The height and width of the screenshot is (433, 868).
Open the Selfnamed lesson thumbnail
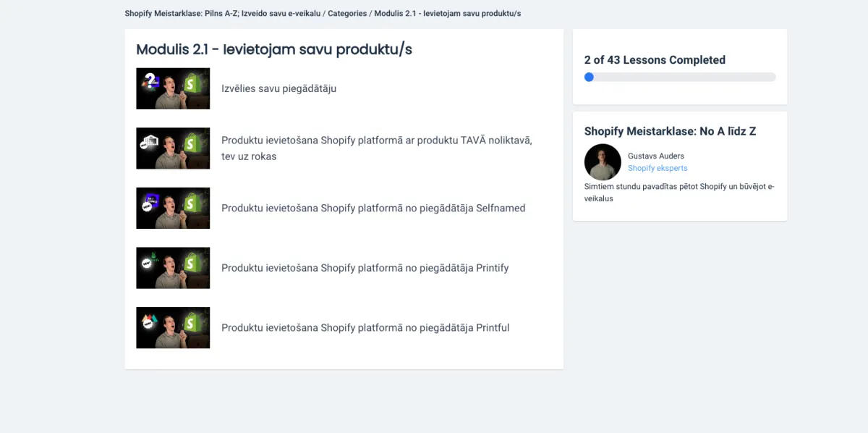coord(173,208)
